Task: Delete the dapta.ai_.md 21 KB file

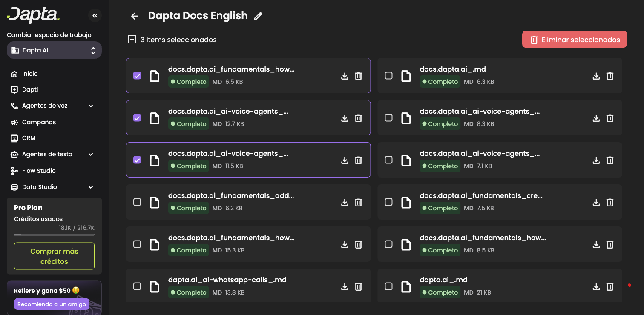Action: 610,286
